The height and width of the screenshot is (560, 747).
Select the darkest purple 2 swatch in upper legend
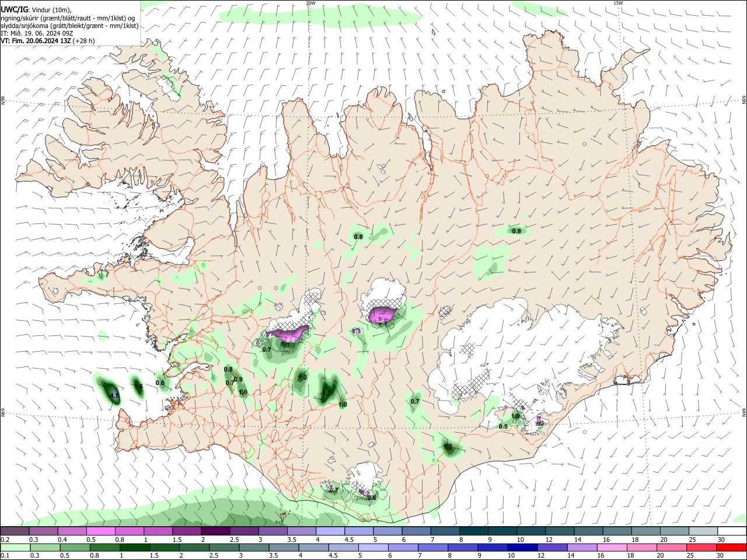pos(215,531)
